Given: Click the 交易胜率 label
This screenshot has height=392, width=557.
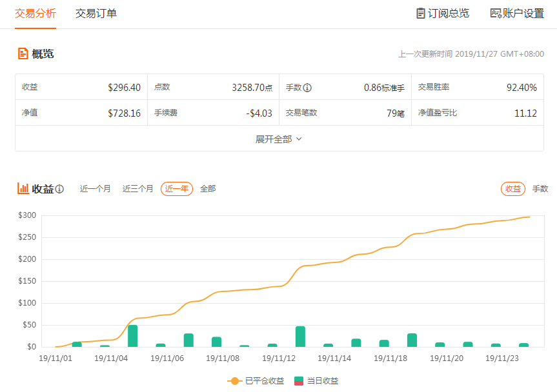Looking at the screenshot, I should click(434, 87).
